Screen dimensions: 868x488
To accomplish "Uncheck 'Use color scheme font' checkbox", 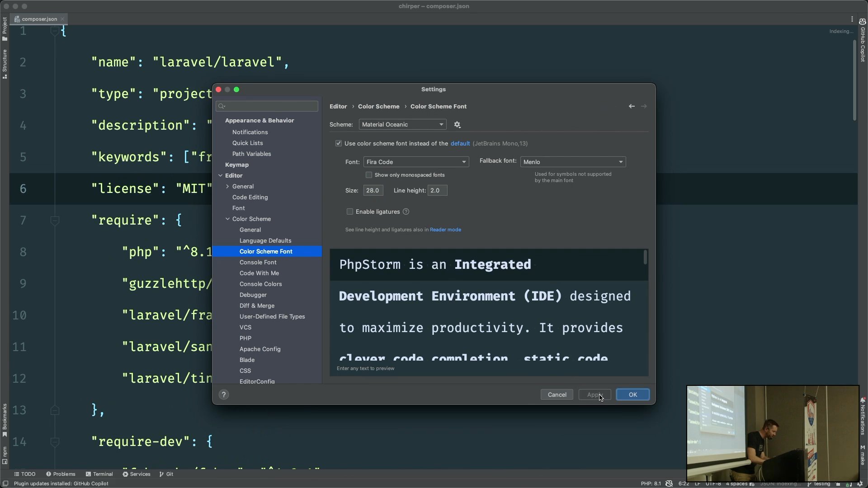I will pyautogui.click(x=339, y=144).
